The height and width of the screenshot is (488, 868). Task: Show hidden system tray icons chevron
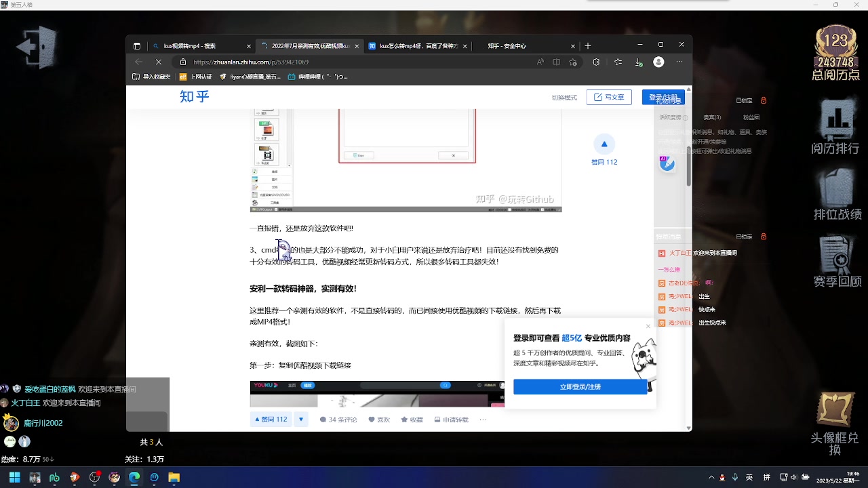[711, 477]
